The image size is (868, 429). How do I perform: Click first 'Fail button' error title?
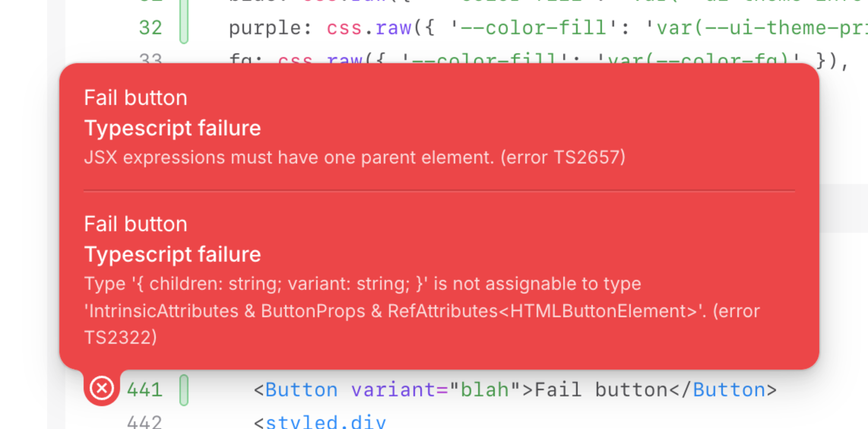coord(136,98)
